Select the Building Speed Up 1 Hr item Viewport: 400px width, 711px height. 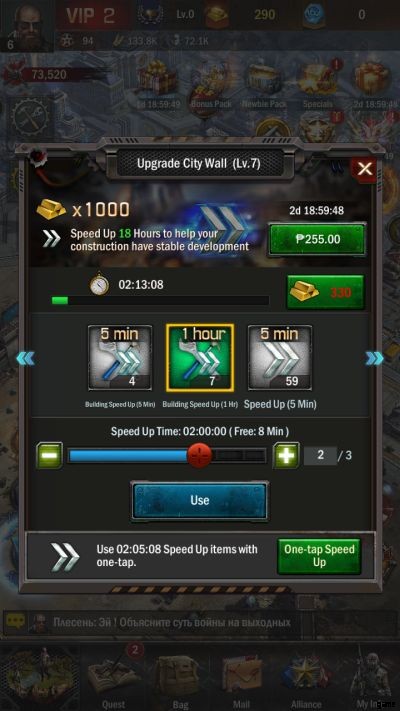(x=200, y=358)
